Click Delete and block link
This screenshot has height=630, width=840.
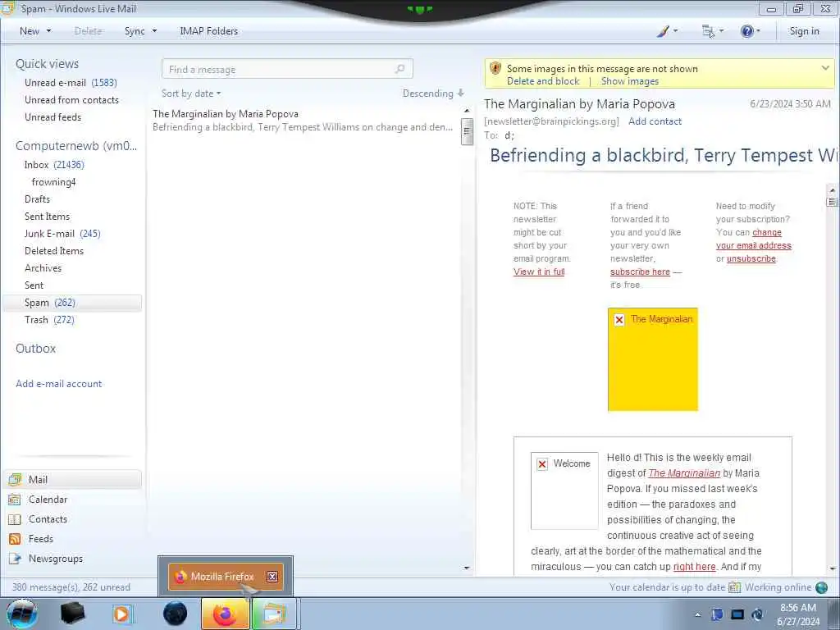[543, 81]
